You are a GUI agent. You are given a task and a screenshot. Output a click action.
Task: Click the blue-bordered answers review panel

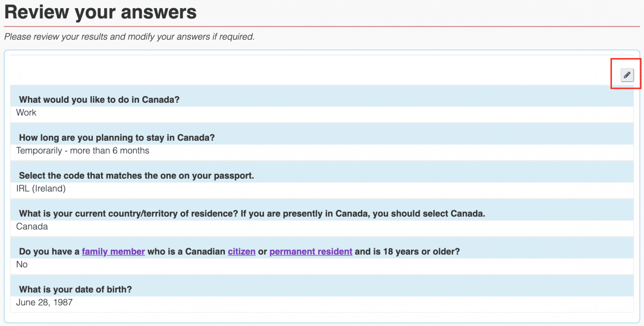322,185
